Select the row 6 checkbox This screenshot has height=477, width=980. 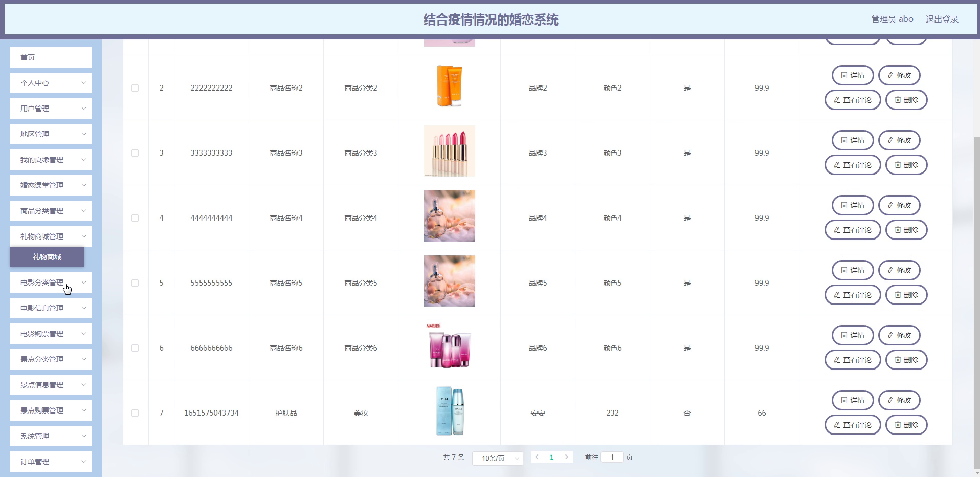135,348
